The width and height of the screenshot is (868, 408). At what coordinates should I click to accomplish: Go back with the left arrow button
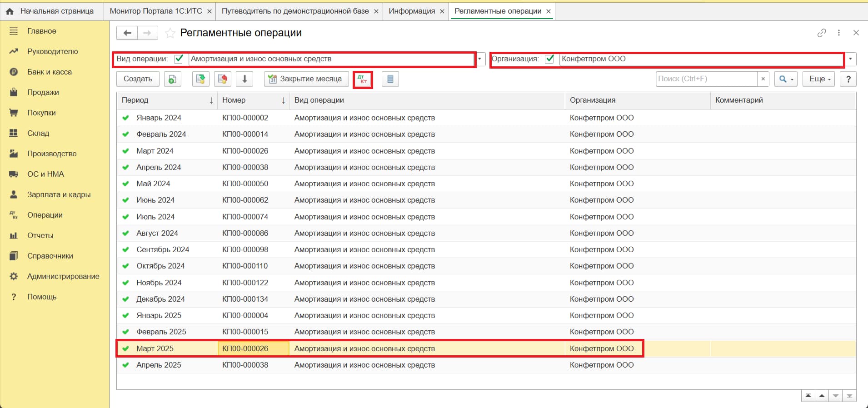coord(127,33)
